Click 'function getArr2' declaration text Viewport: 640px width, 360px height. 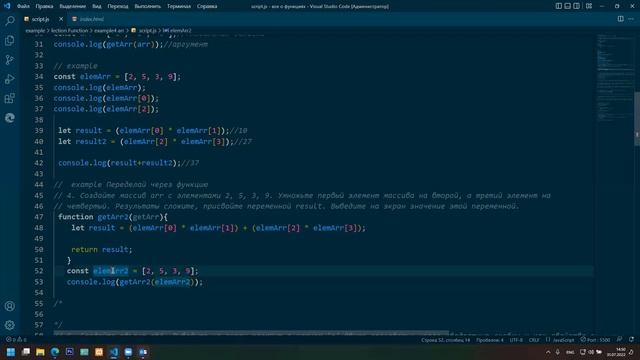click(93, 217)
